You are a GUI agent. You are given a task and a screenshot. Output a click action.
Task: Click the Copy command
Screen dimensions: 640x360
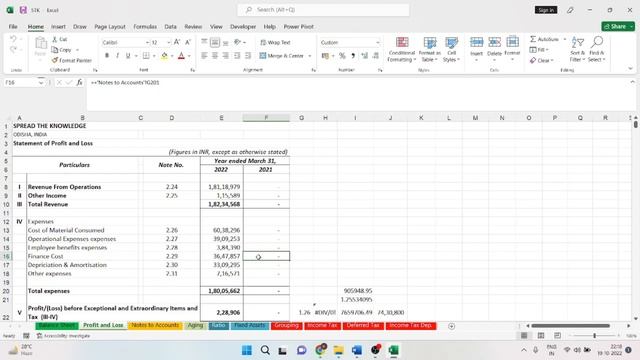[x=62, y=50]
